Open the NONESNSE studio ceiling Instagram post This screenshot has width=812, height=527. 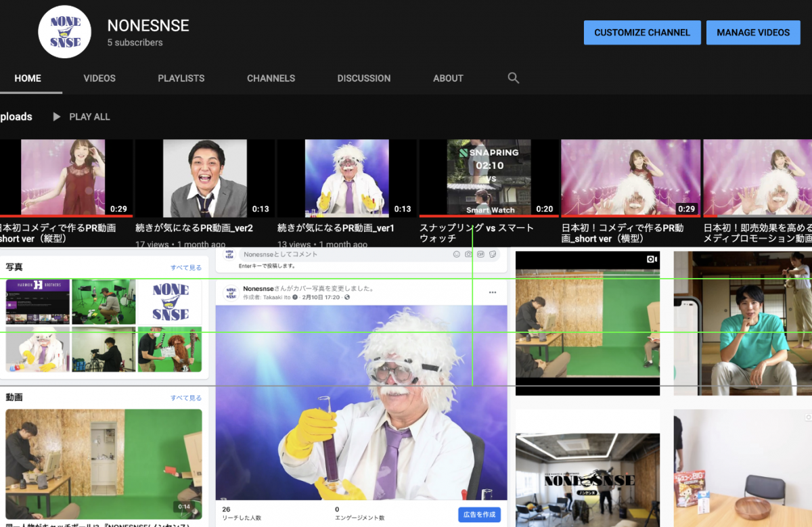tap(587, 468)
